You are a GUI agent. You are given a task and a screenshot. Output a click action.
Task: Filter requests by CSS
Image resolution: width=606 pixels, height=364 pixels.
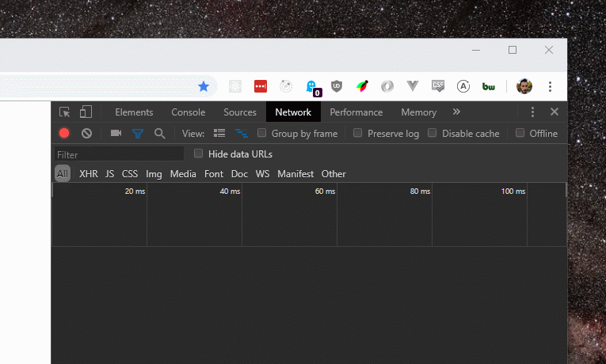pos(130,174)
